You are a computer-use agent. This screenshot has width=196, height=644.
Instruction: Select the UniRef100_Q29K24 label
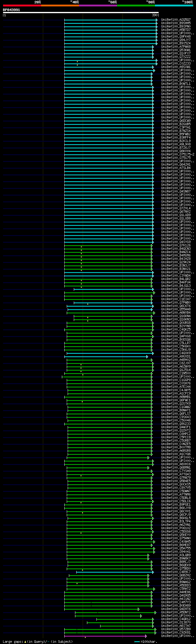[x=176, y=262]
